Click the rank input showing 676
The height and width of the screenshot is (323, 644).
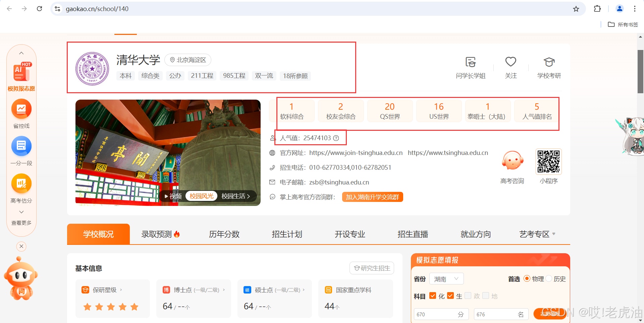click(501, 314)
